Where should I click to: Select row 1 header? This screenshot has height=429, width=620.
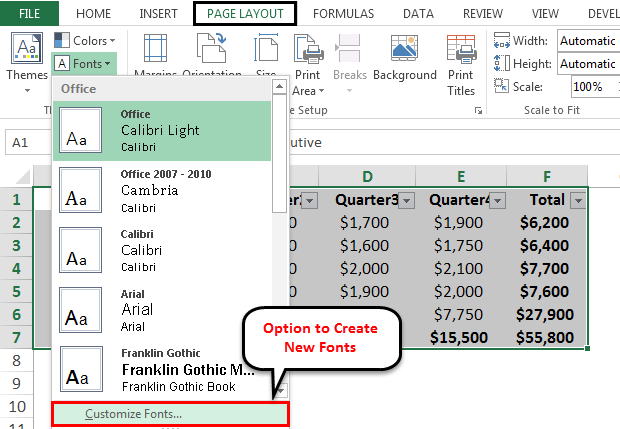16,199
